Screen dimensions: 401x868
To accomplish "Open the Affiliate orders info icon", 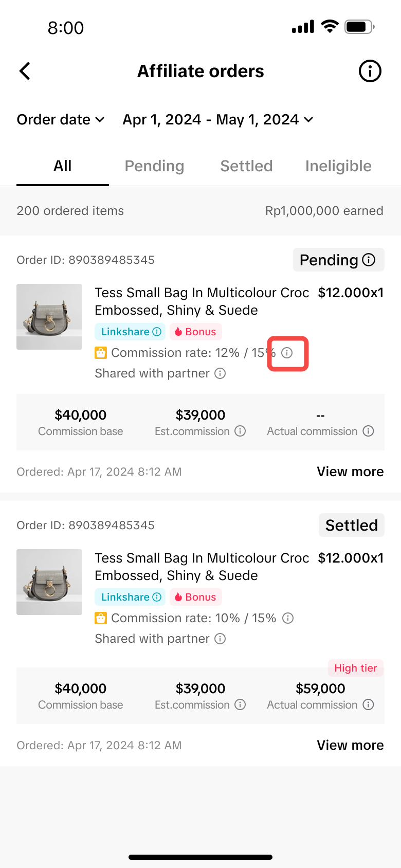I will click(x=370, y=71).
